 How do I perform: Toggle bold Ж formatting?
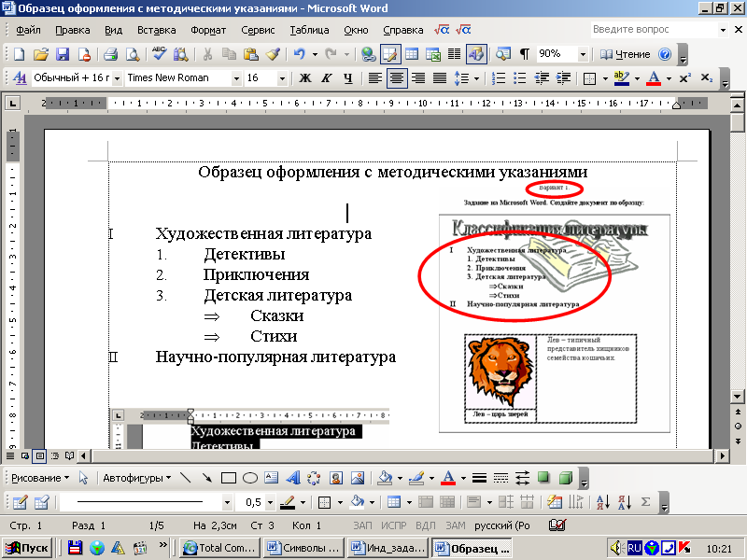tap(305, 78)
